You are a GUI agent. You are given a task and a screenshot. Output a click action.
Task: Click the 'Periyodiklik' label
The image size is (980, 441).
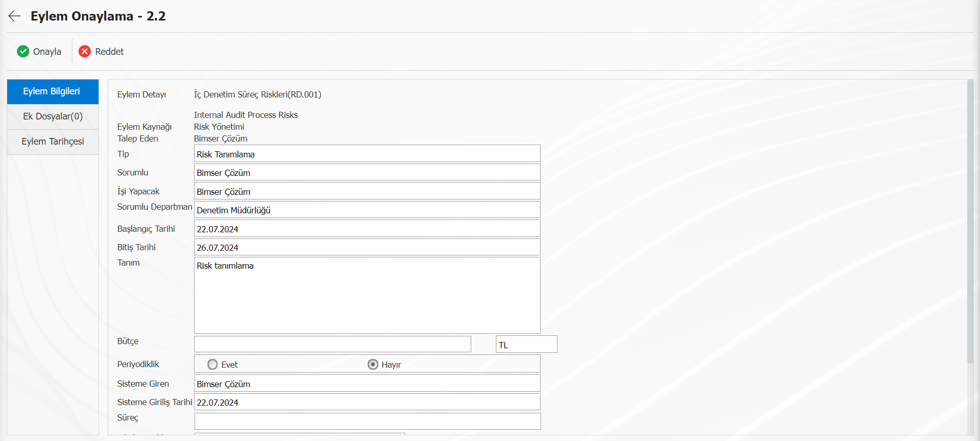click(x=138, y=364)
